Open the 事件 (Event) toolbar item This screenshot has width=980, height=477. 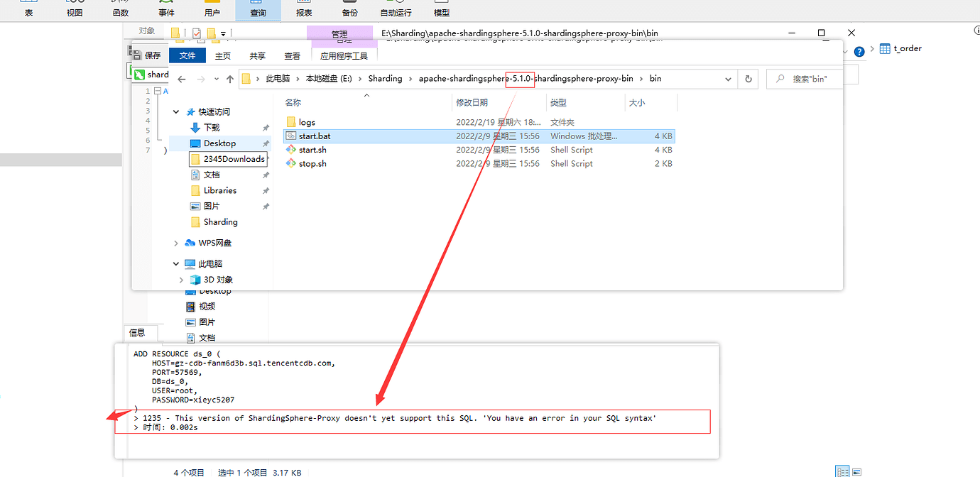pos(166,10)
